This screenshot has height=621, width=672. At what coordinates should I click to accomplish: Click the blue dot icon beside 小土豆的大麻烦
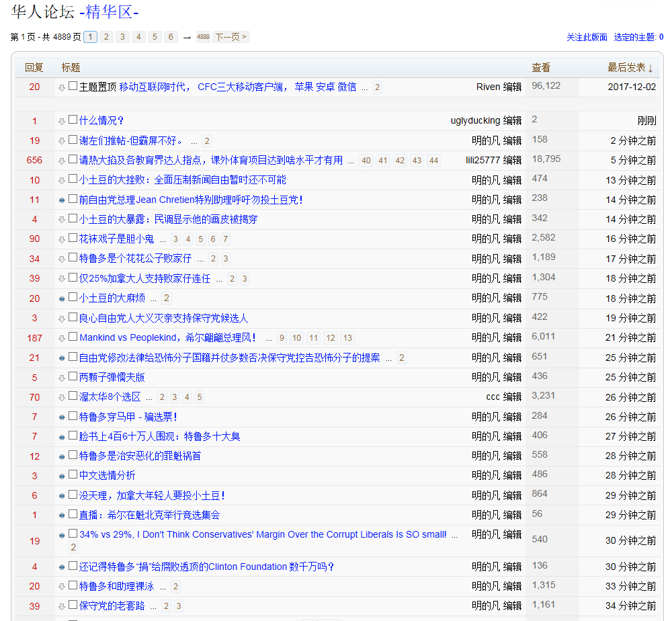tap(62, 298)
